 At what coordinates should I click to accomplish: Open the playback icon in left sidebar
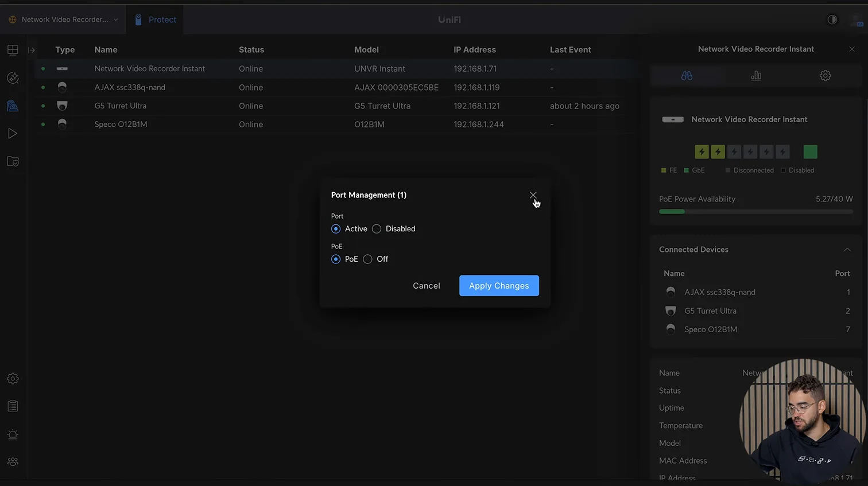13,134
